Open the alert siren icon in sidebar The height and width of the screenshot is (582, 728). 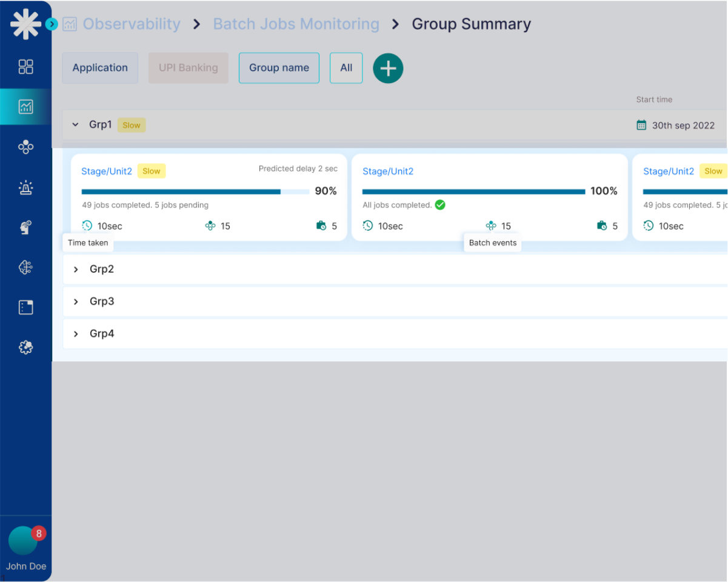25,187
